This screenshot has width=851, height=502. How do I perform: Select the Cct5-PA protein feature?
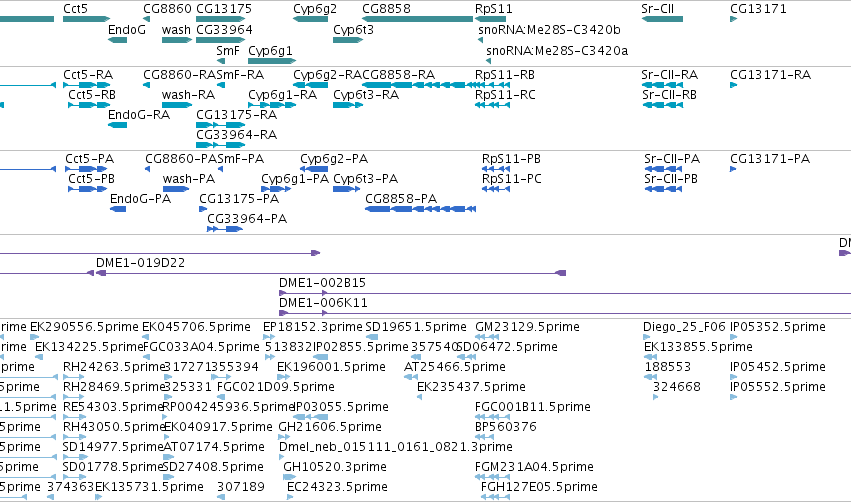[x=87, y=169]
